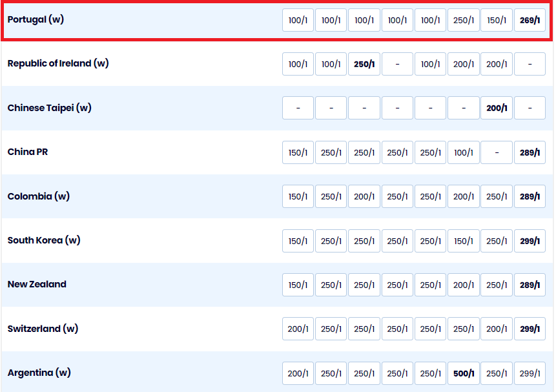The height and width of the screenshot is (392, 556).
Task: Choose Portugal's 150/1 odds cell
Action: 496,20
